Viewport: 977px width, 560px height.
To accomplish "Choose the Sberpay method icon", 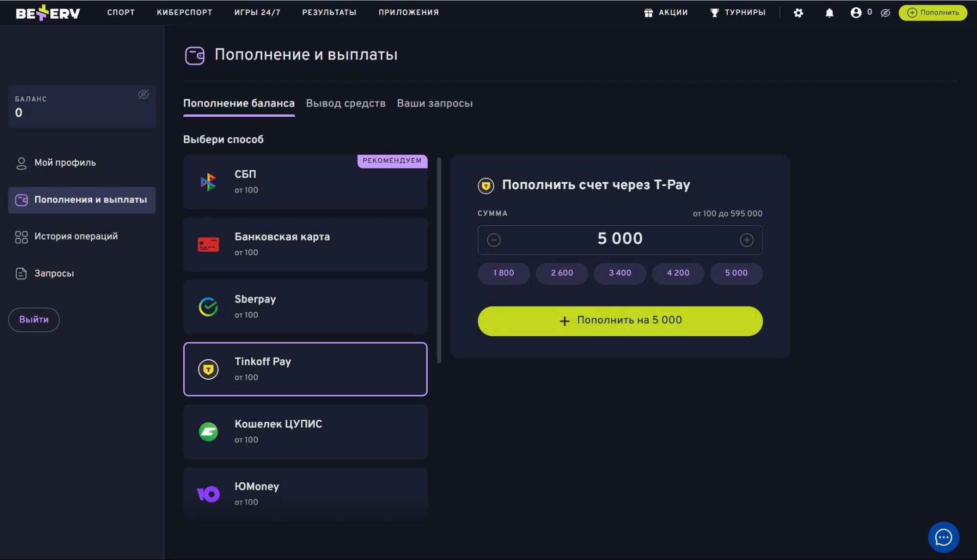I will coord(208,306).
